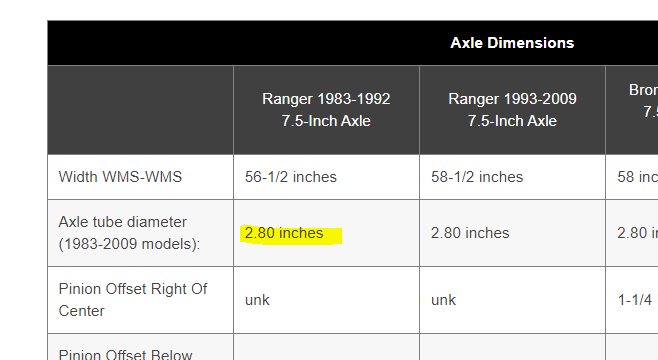Click the 58-1/2 inches cell
The width and height of the screenshot is (658, 360).
coord(477,177)
